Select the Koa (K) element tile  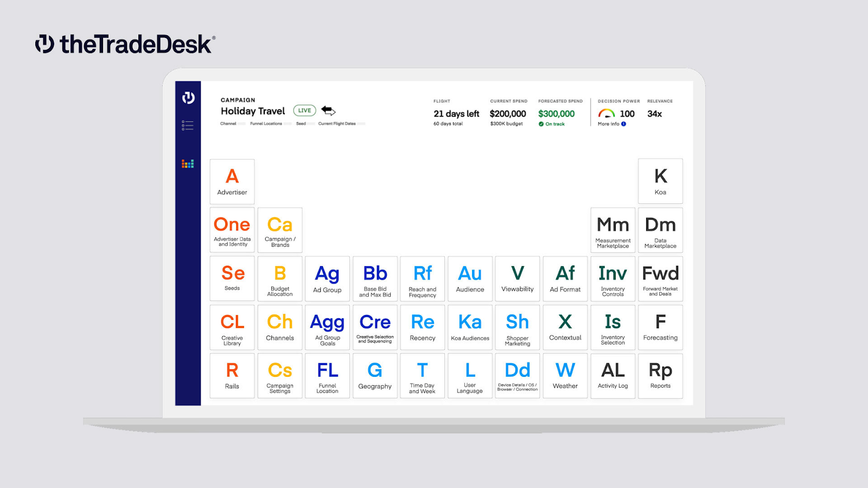(x=660, y=181)
